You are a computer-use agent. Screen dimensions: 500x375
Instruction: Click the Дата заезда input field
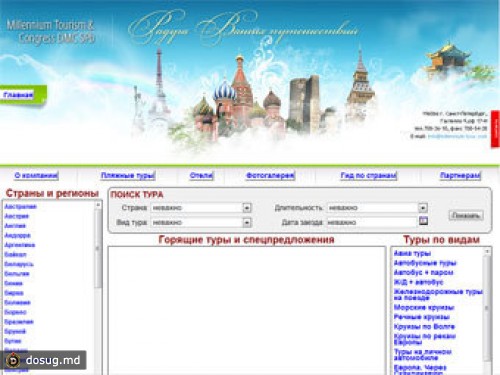click(372, 222)
